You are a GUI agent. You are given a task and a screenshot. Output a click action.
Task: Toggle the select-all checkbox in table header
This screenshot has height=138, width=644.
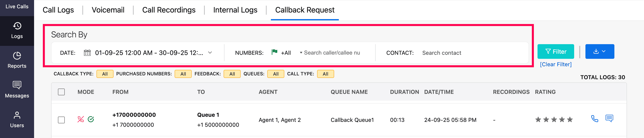[x=61, y=92]
